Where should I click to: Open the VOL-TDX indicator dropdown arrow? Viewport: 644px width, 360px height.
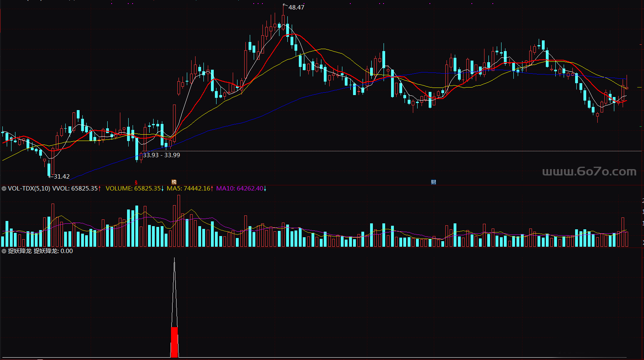point(4,189)
